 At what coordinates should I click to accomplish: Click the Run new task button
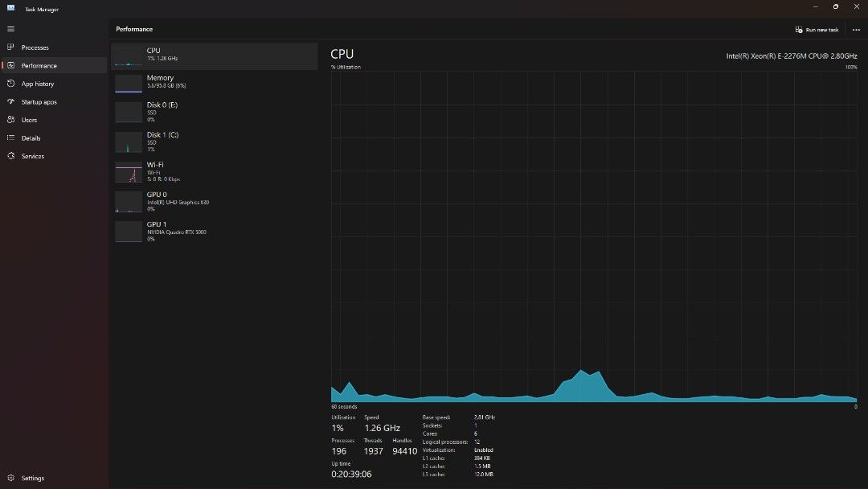817,30
